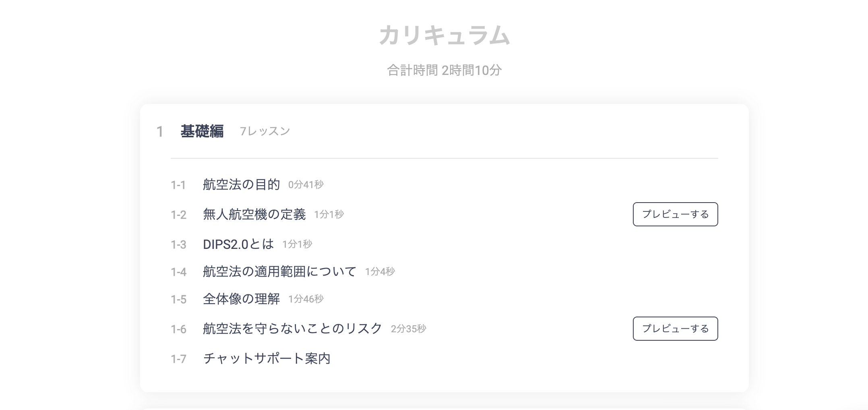Viewport: 868px width, 410px height.
Task: Open lesson 航空法の適用範囲について
Action: point(279,271)
